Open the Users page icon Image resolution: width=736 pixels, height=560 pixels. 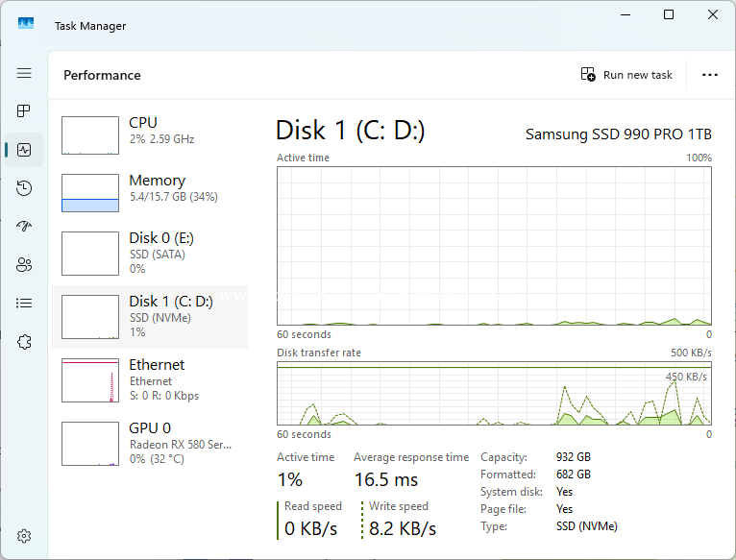[x=24, y=265]
